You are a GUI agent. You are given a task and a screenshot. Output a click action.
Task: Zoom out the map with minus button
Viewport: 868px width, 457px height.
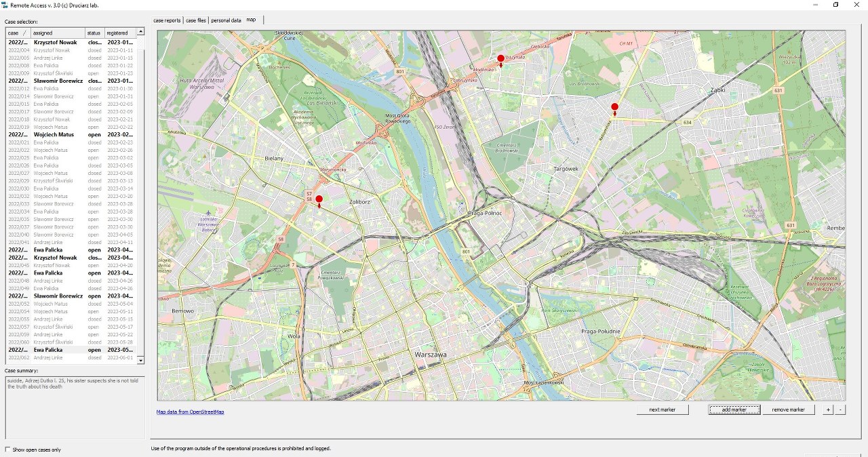(x=840, y=410)
